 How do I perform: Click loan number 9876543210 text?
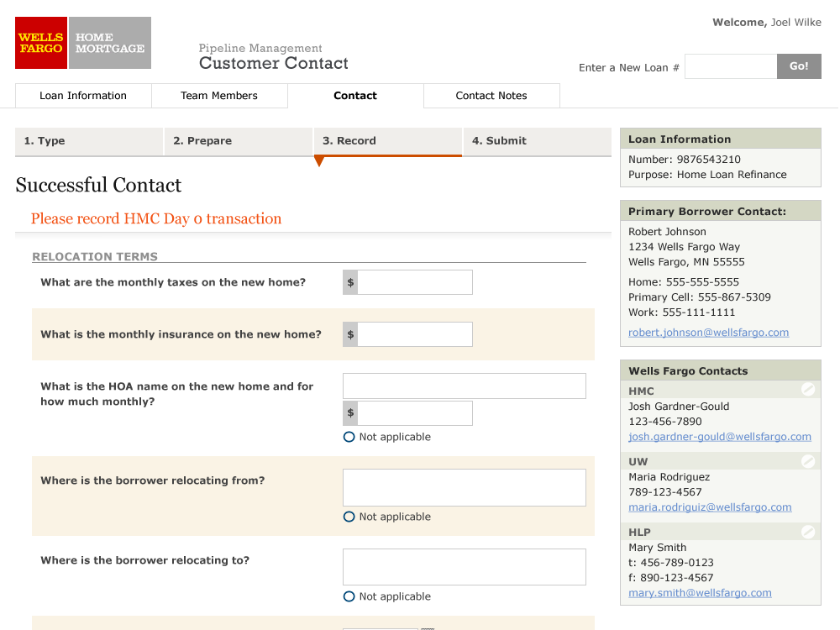[708, 159]
